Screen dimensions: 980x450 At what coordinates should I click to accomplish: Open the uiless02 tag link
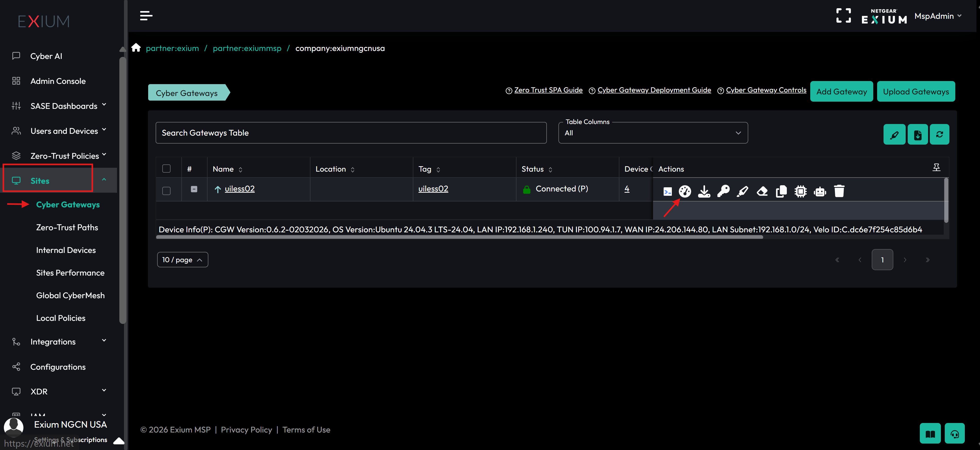tap(433, 189)
